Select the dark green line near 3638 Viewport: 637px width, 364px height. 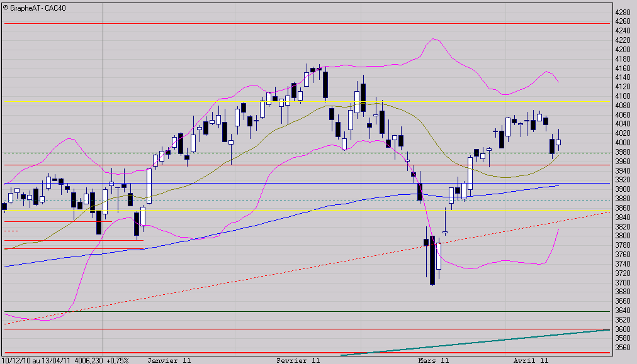click(307, 311)
